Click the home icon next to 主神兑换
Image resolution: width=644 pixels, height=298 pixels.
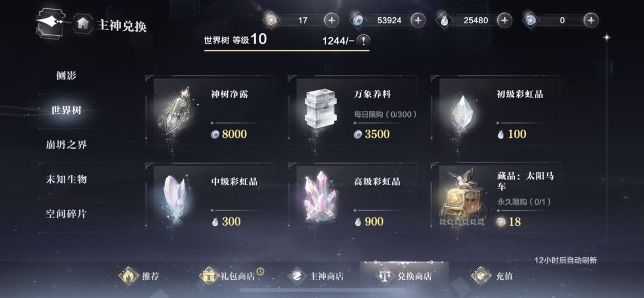point(83,23)
